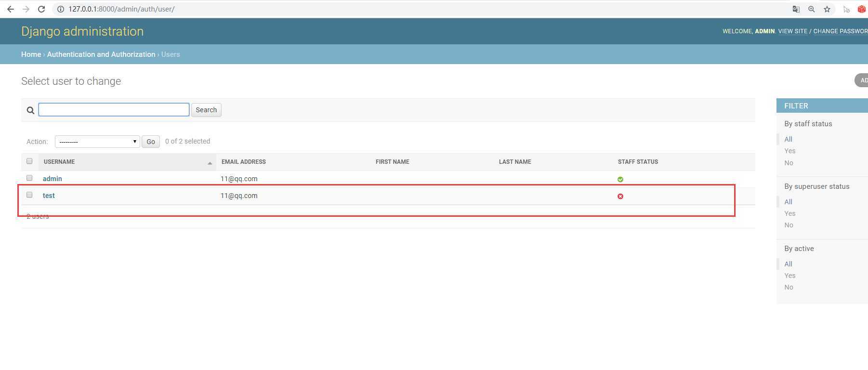The width and height of the screenshot is (868, 370).
Task: Focus the user search input field
Action: (x=114, y=110)
